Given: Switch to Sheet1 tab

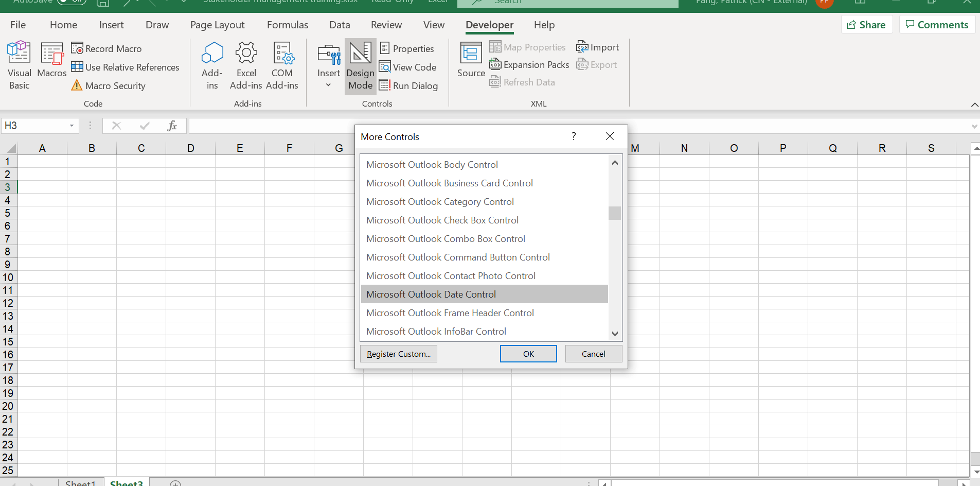Looking at the screenshot, I should click(81, 482).
